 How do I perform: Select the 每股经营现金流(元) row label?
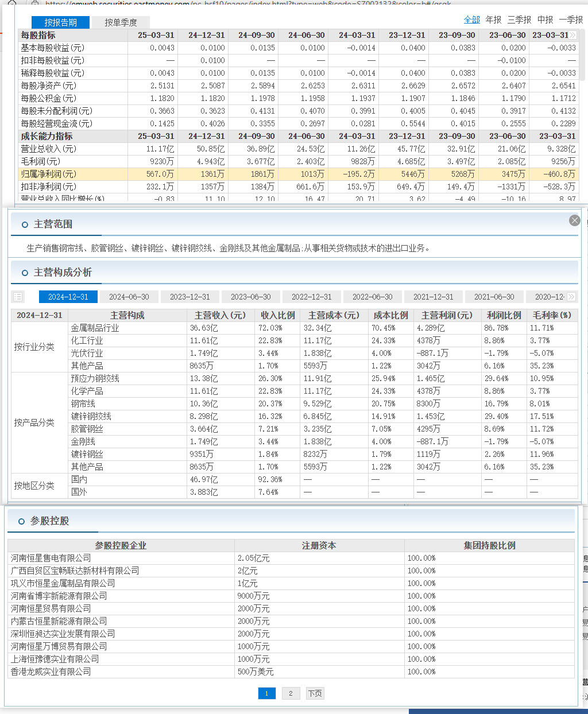(x=56, y=123)
